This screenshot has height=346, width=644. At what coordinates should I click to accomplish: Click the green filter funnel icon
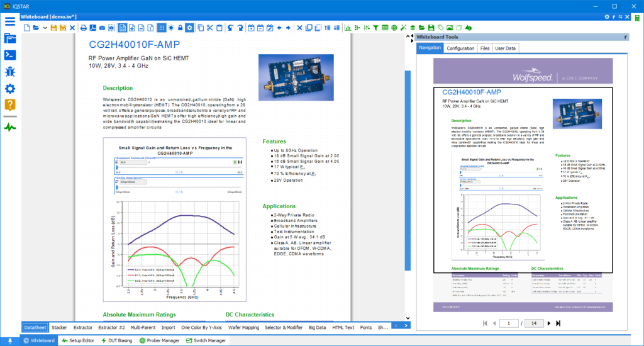376,28
